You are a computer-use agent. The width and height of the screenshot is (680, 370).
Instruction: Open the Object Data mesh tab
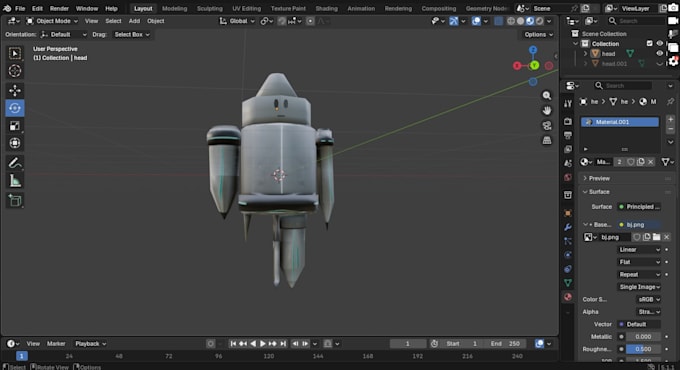568,283
